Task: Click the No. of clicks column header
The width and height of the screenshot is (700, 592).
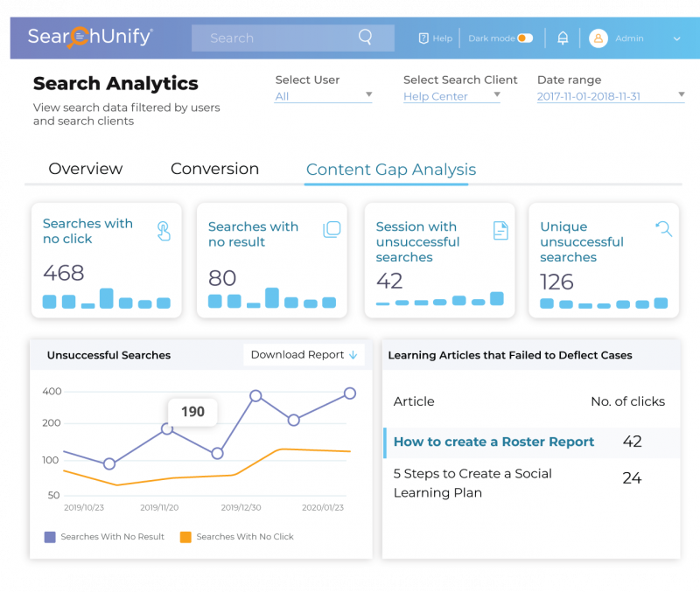Action: [627, 401]
